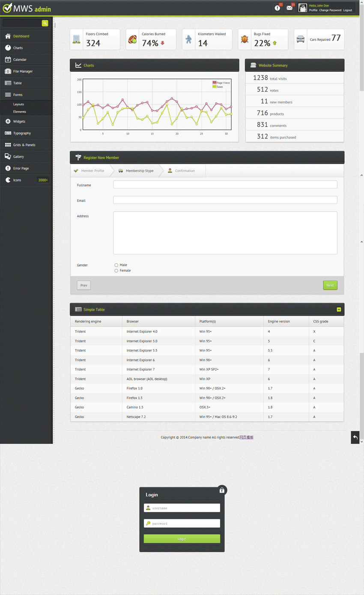Open Widgets gear icon in sidebar

point(8,122)
